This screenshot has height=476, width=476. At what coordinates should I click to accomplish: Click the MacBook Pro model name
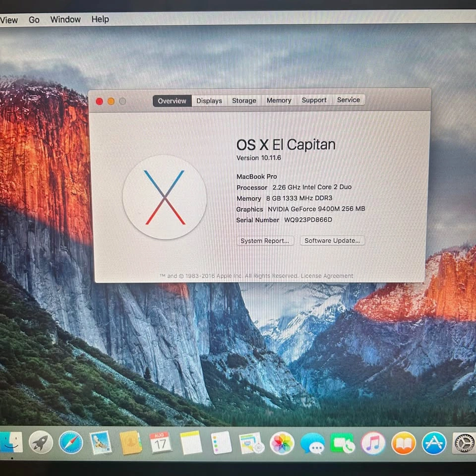pos(257,177)
